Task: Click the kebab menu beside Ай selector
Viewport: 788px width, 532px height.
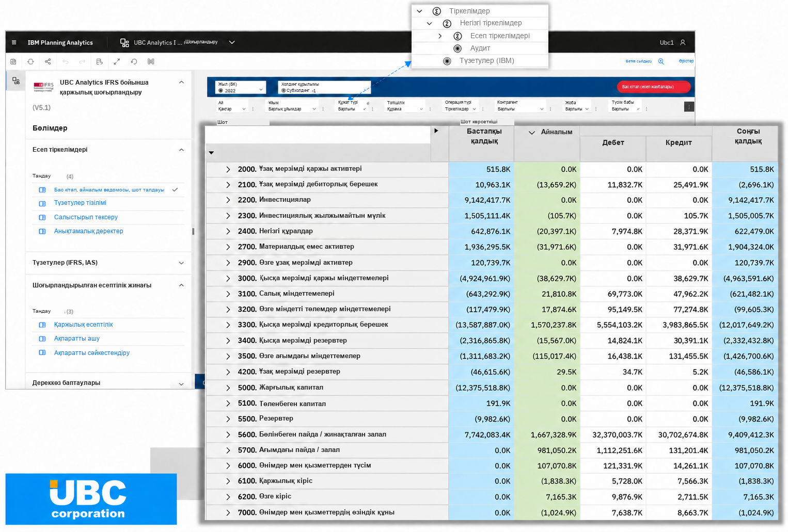Action: tap(253, 109)
